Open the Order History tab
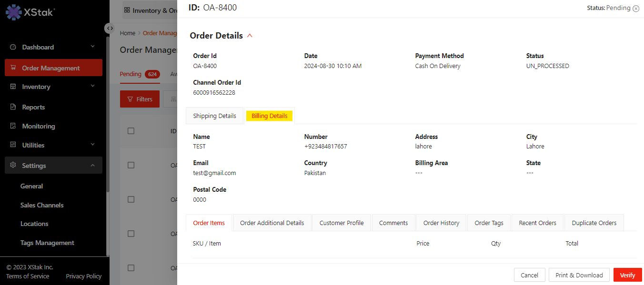The height and width of the screenshot is (285, 644). click(441, 223)
